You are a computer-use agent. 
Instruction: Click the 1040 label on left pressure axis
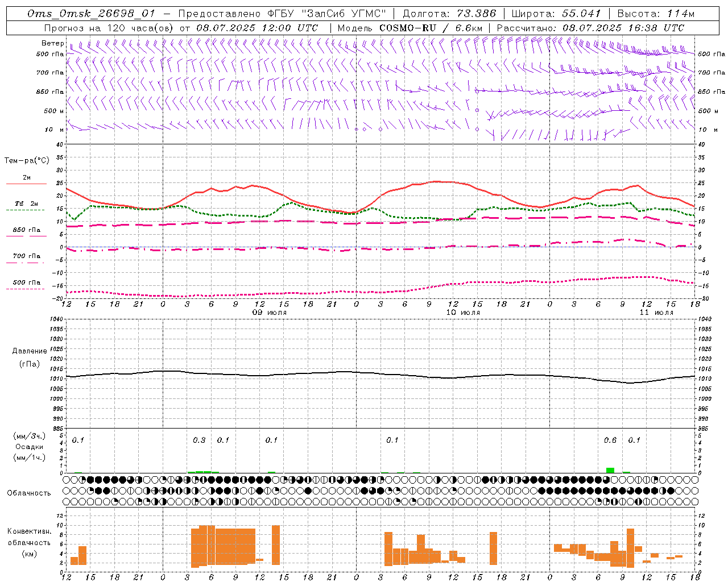click(x=56, y=319)
